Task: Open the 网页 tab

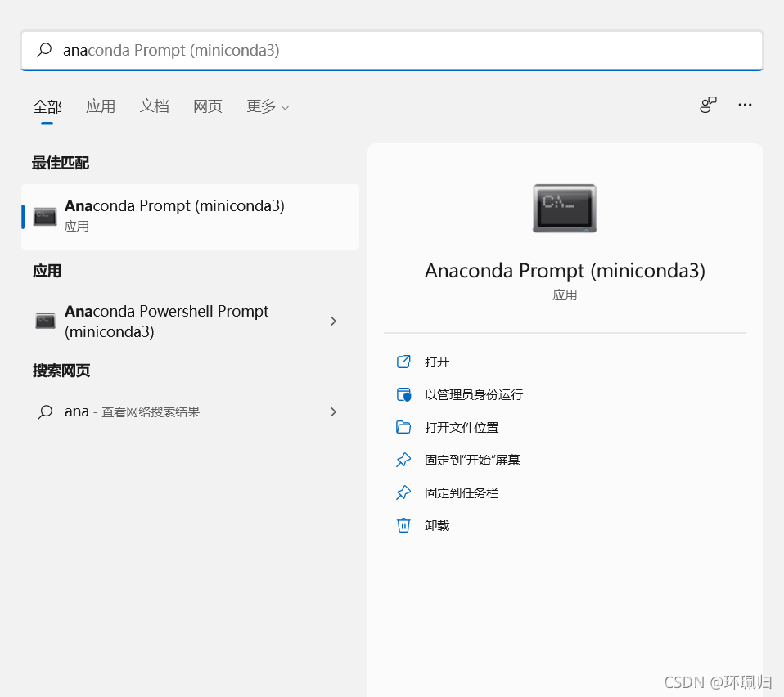Action: [207, 106]
